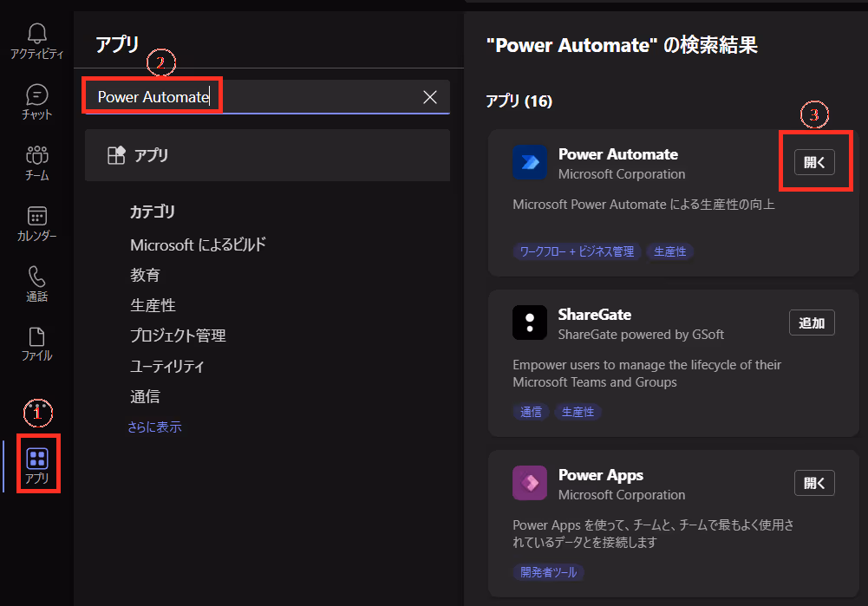Click the Power Automate app title
This screenshot has height=606, width=868.
[x=617, y=153]
